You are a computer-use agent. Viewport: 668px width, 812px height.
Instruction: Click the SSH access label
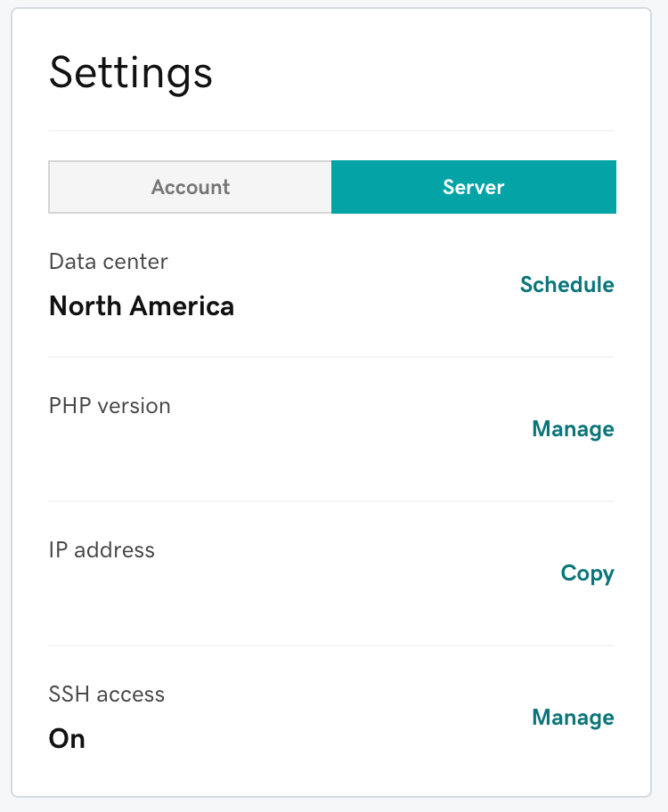106,694
